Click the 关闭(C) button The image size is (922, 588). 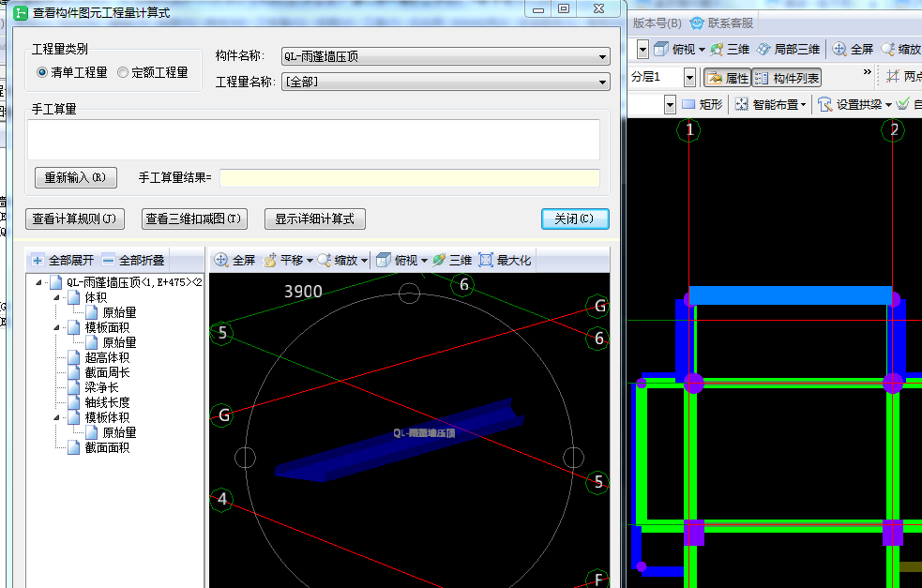tap(574, 219)
